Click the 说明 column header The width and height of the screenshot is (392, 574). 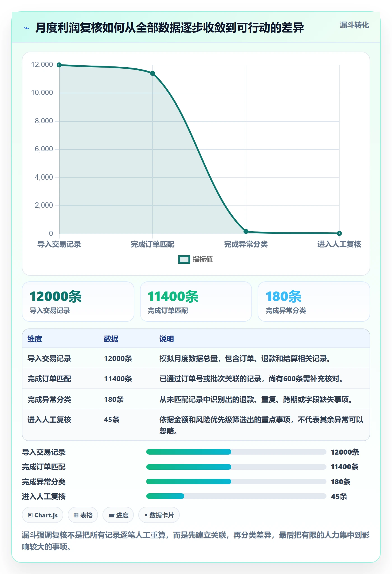click(x=167, y=339)
